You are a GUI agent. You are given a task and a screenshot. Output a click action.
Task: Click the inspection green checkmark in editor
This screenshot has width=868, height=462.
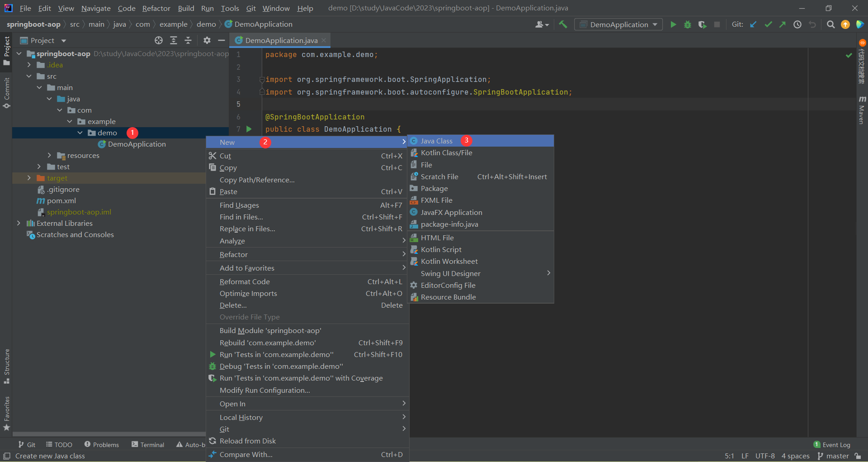pyautogui.click(x=849, y=55)
